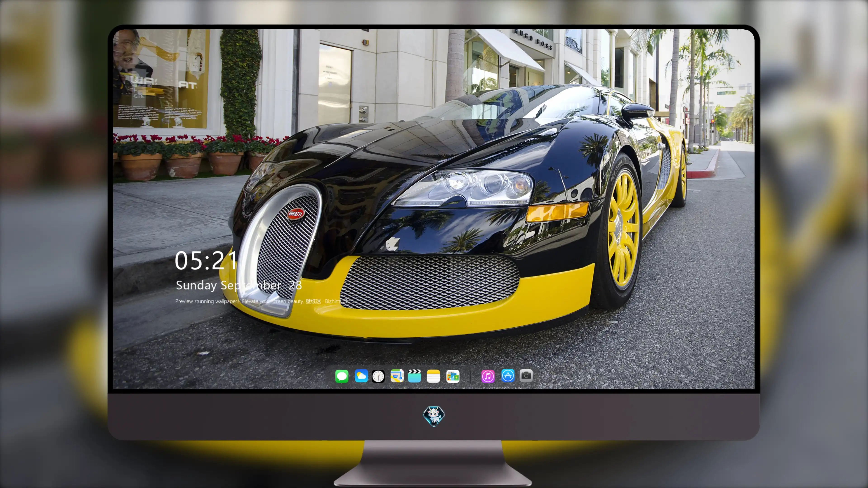Open the App Store icon in the dock
Image resolution: width=868 pixels, height=488 pixels.
pyautogui.click(x=508, y=375)
